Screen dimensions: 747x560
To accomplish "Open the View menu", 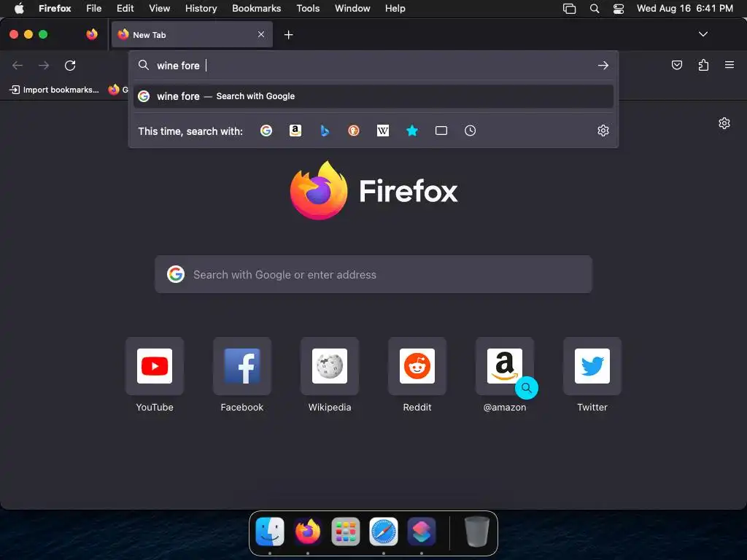I will coord(159,8).
